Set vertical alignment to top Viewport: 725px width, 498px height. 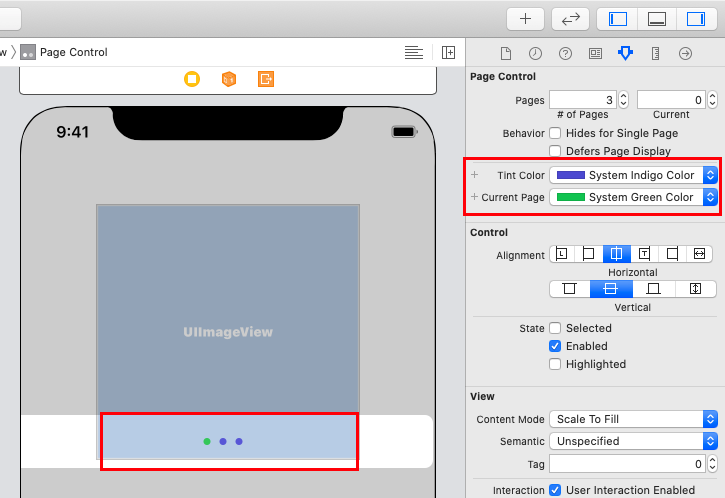coord(570,289)
